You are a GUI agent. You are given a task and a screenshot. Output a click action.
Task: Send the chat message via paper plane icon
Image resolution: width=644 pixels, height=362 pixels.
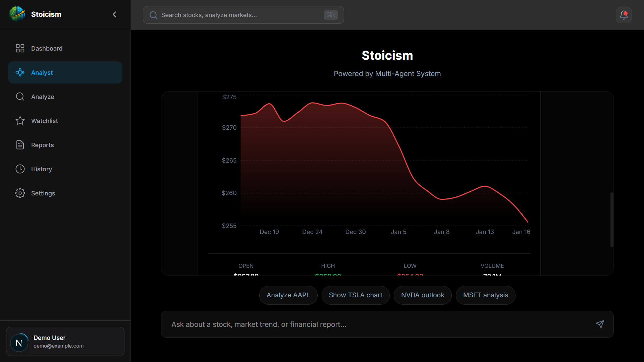click(x=600, y=324)
